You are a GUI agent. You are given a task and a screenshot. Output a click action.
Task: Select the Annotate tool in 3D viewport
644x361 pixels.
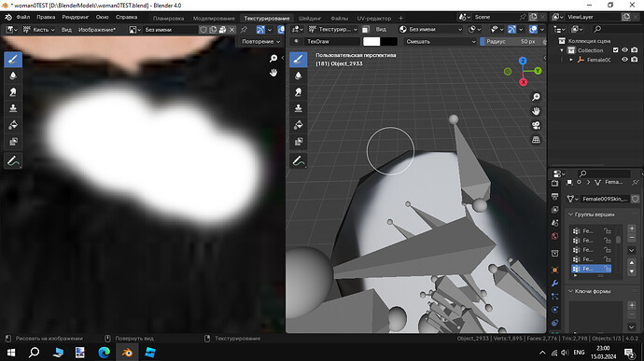tap(299, 161)
